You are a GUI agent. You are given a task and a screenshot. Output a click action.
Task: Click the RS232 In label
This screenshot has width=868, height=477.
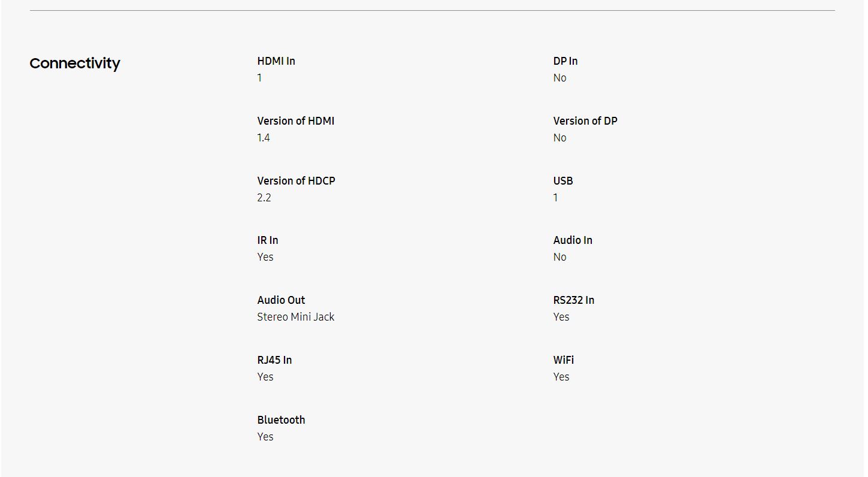point(573,300)
